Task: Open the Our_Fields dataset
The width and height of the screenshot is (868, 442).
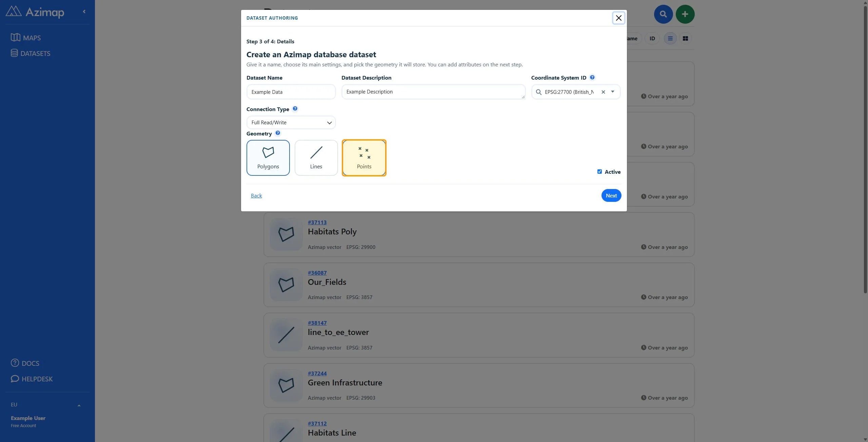Action: tap(327, 282)
